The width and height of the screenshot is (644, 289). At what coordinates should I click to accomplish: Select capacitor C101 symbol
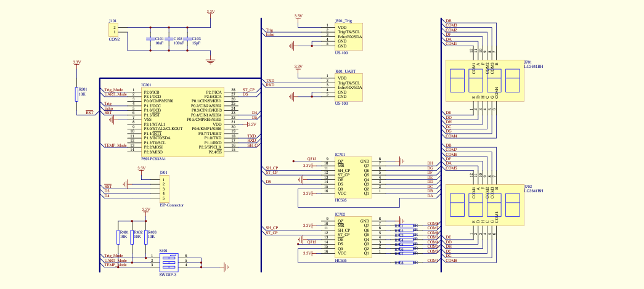(x=150, y=39)
